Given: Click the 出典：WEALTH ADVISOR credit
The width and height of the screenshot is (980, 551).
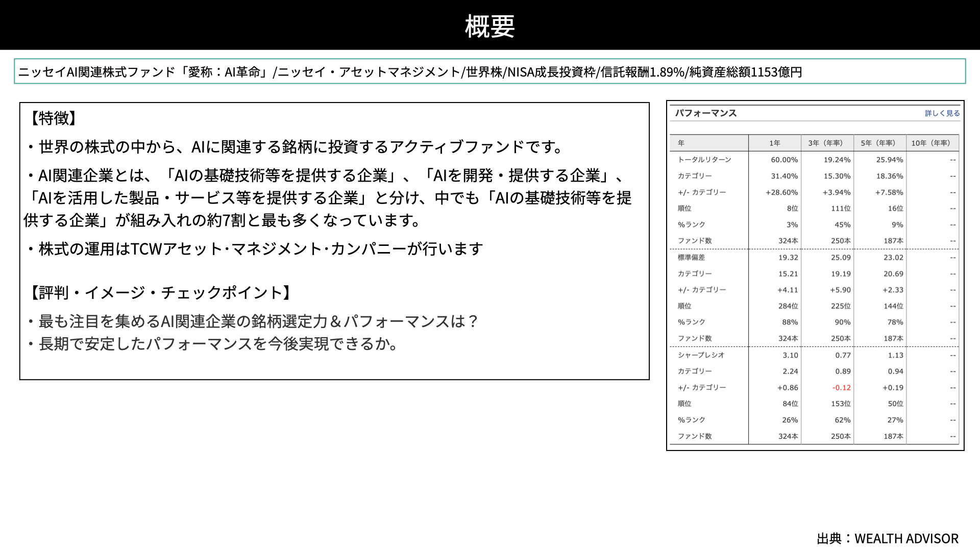Looking at the screenshot, I should pos(888,539).
